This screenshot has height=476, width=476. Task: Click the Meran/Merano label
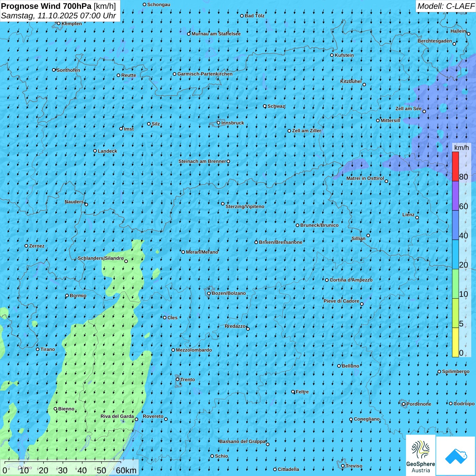tap(202, 252)
